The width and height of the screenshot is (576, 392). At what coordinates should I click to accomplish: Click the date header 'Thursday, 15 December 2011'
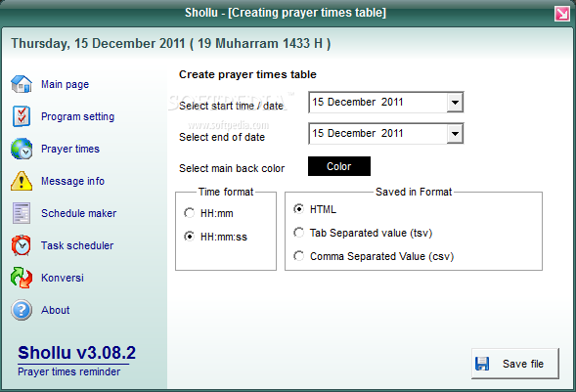98,44
